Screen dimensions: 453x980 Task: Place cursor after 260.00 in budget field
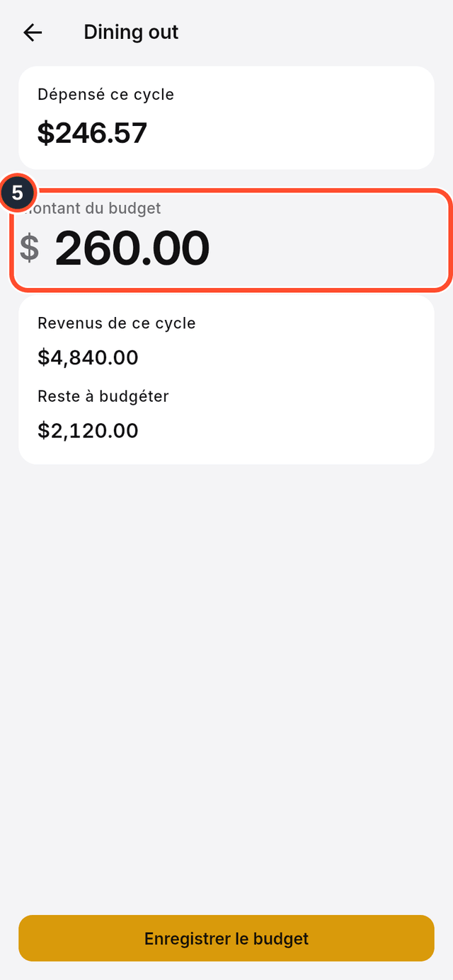[212, 248]
